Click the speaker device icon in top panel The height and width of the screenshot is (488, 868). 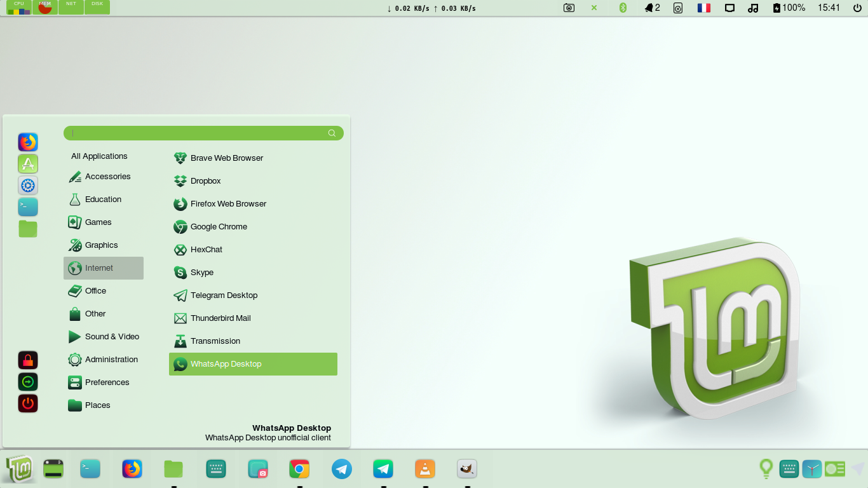coord(678,8)
